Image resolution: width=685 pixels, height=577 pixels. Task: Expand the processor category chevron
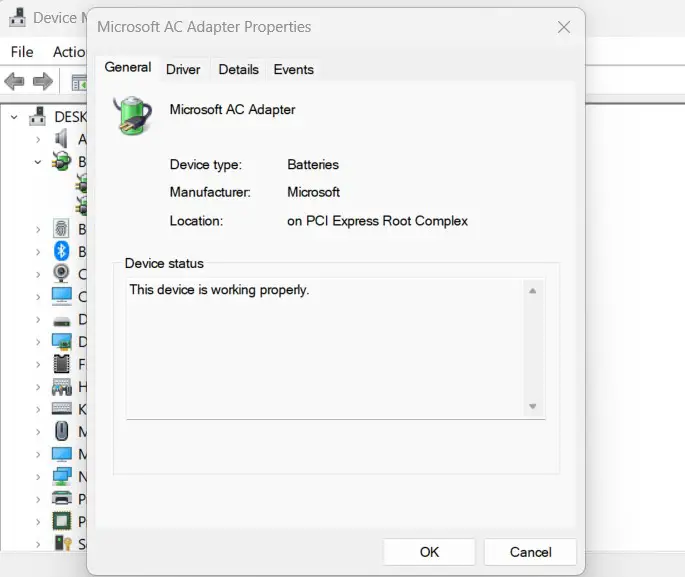[x=37, y=521]
